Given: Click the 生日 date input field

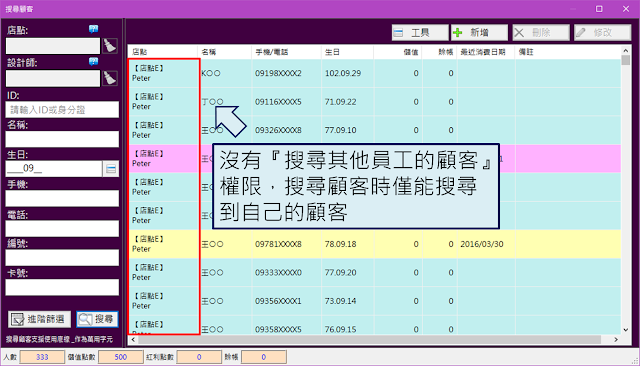Looking at the screenshot, I should (x=53, y=169).
